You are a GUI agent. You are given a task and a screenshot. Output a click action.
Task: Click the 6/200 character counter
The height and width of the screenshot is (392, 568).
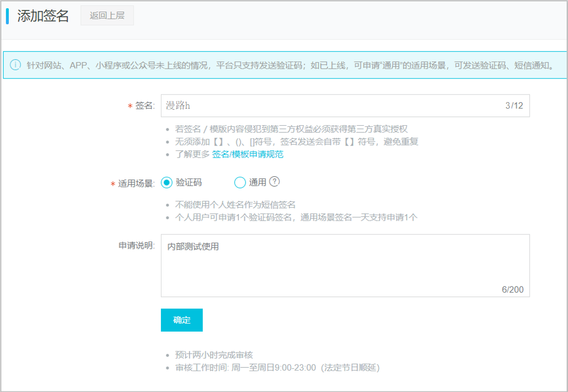[513, 289]
